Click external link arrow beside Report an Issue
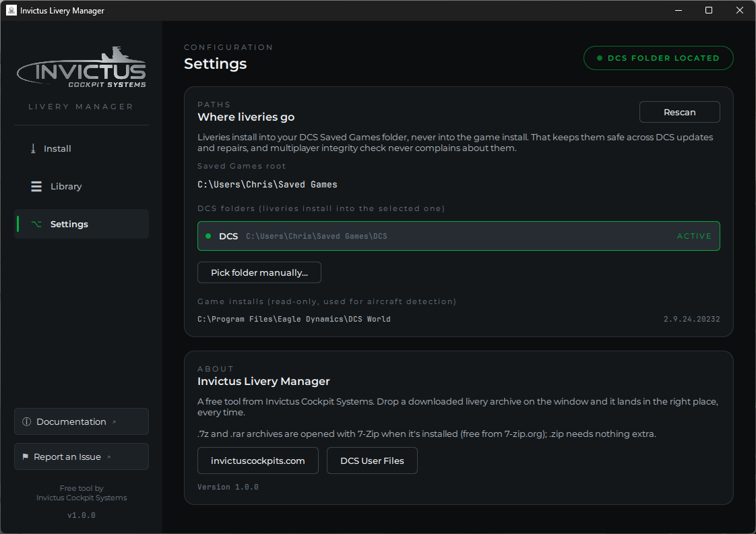The width and height of the screenshot is (756, 534). (108, 457)
